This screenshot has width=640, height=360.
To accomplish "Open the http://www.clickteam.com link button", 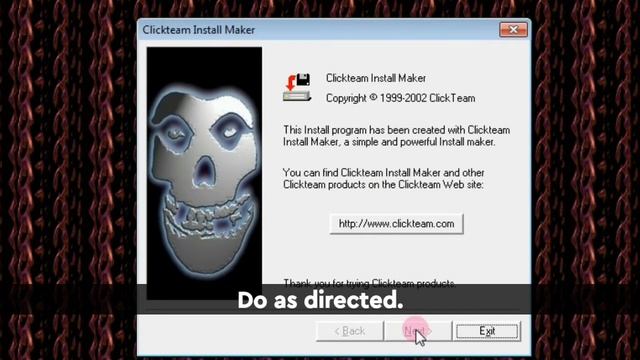I will tap(396, 224).
